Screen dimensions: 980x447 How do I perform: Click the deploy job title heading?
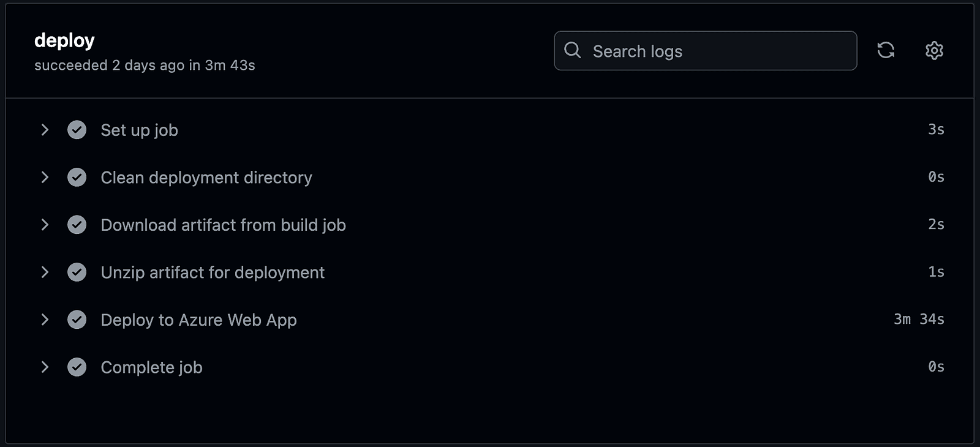pyautogui.click(x=64, y=40)
